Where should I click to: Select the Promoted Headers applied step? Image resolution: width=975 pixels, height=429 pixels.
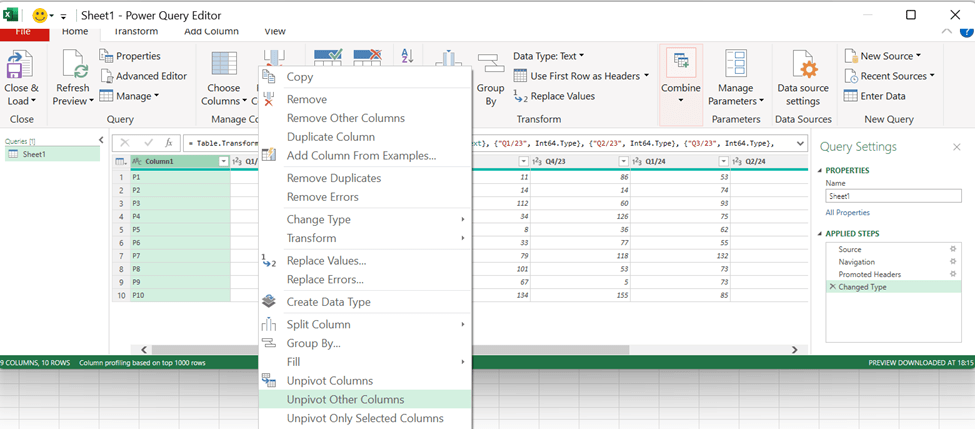tap(869, 274)
